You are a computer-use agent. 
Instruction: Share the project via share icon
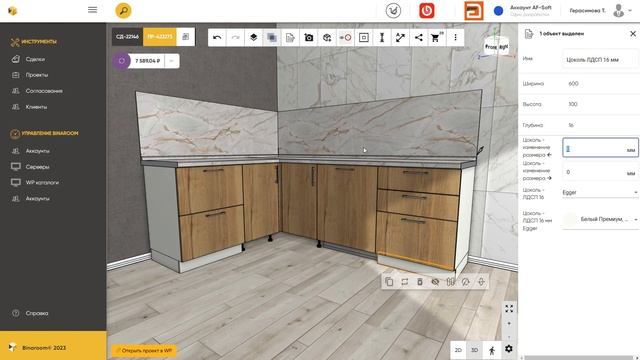419,38
